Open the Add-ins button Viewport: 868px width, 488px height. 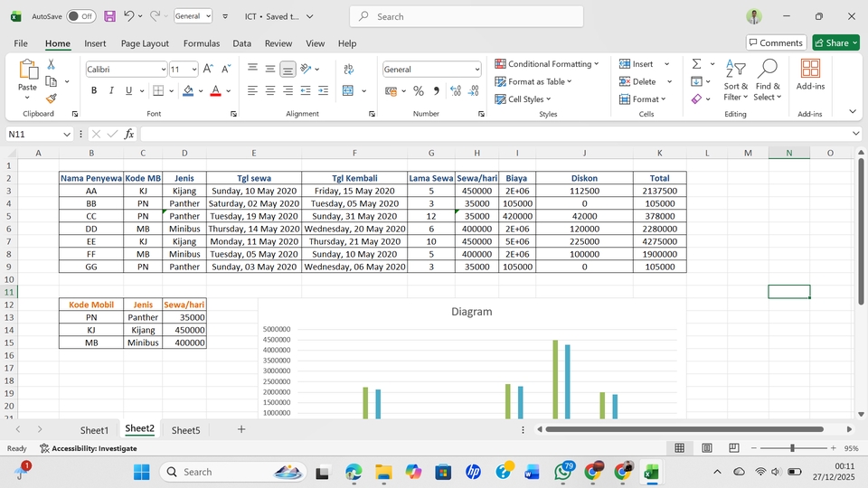pos(810,74)
